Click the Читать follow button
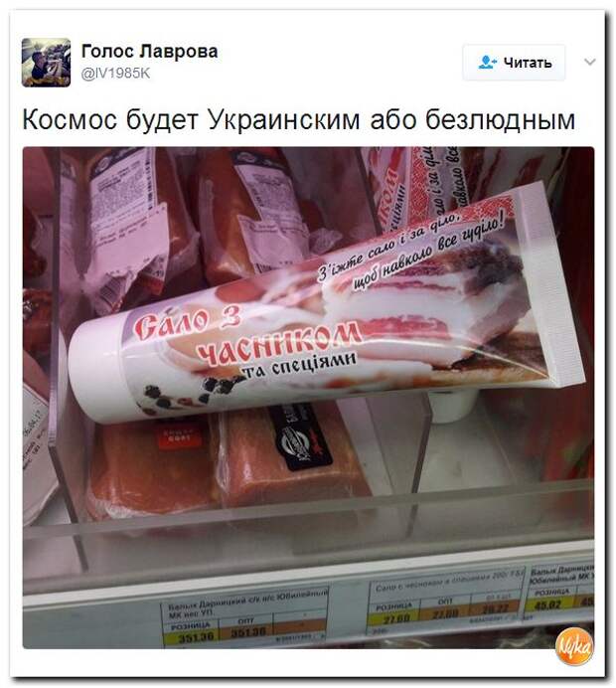Viewport: 616px width, 688px height. 514,63
